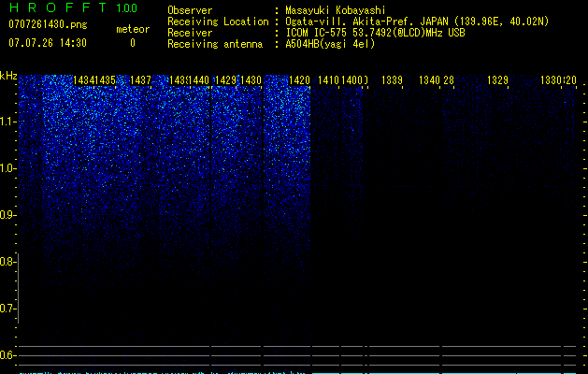Select antenna value A504HB(yagi 4el)
The width and height of the screenshot is (588, 374).
click(330, 44)
